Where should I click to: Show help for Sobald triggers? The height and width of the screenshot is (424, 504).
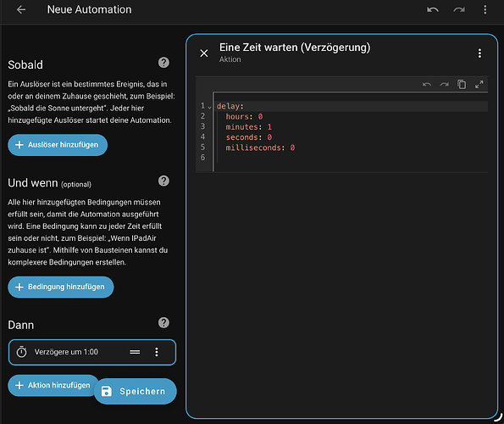(x=163, y=63)
